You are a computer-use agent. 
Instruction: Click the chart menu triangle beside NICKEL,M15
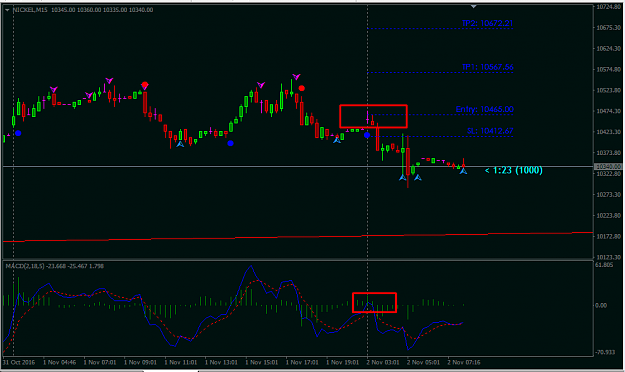(7, 10)
